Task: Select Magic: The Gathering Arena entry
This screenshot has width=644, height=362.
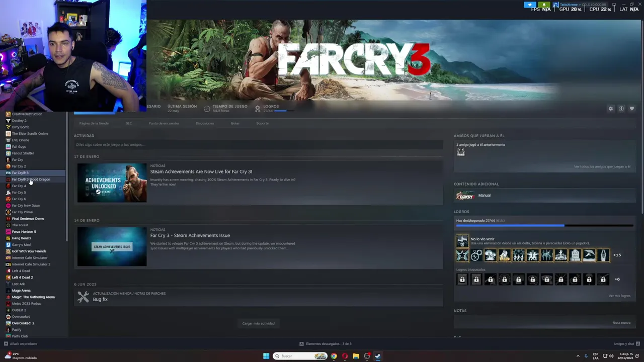Action: click(33, 297)
